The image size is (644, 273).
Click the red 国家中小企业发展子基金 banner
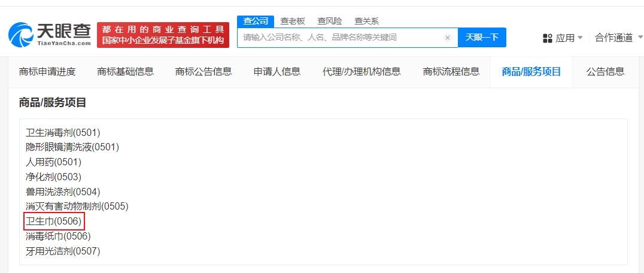tap(163, 35)
